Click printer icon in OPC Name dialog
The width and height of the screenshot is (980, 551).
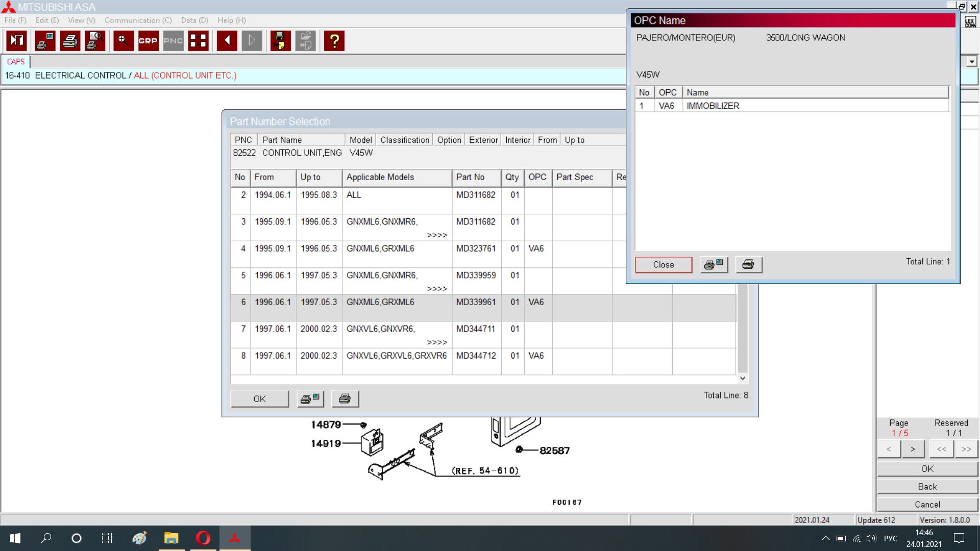click(748, 265)
